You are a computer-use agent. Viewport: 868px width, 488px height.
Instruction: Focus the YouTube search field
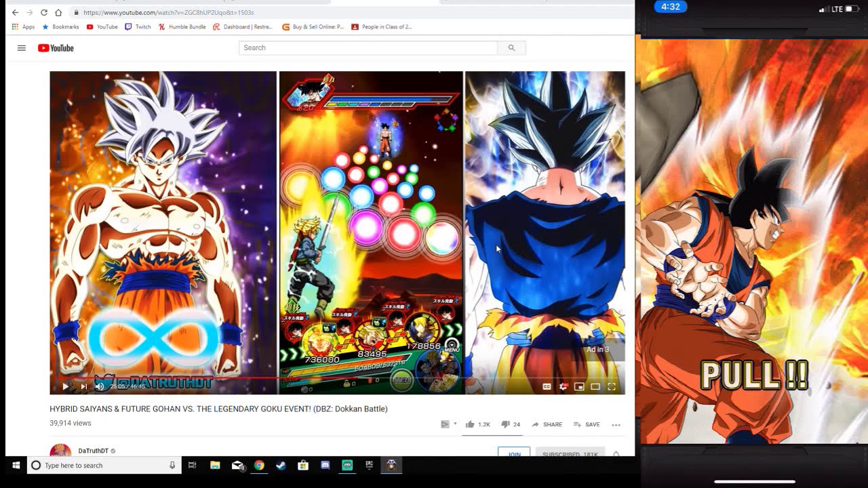tap(368, 47)
